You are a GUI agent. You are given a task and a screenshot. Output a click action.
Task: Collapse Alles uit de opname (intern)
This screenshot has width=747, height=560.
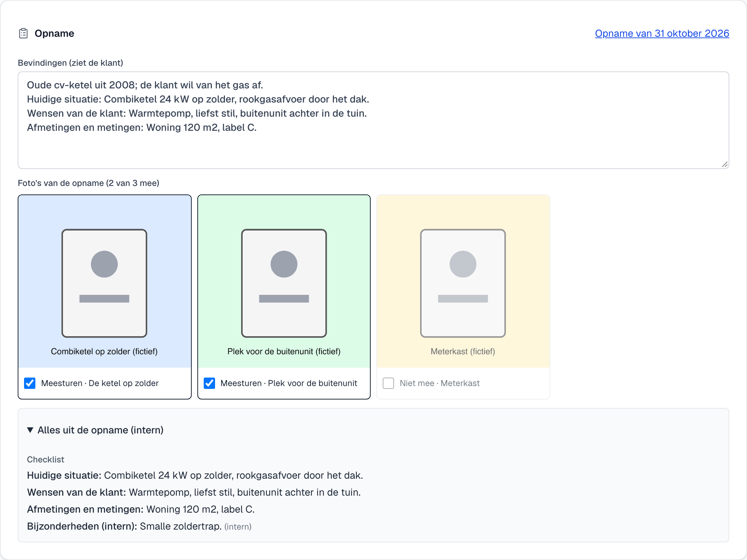coord(95,430)
